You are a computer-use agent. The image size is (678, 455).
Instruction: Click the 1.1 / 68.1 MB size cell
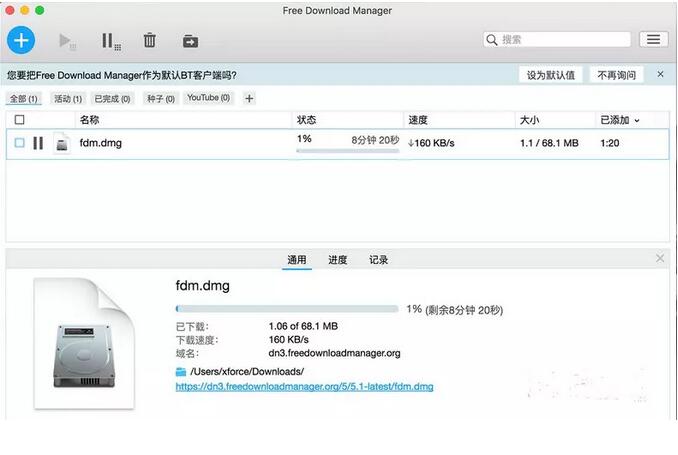click(x=549, y=143)
